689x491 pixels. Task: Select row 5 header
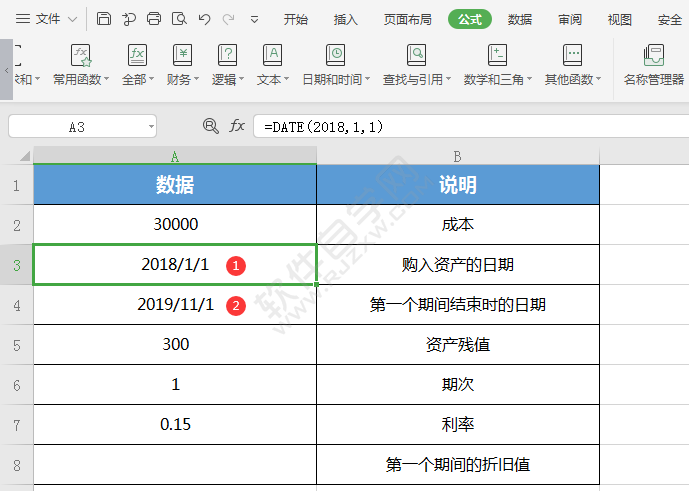(16, 345)
